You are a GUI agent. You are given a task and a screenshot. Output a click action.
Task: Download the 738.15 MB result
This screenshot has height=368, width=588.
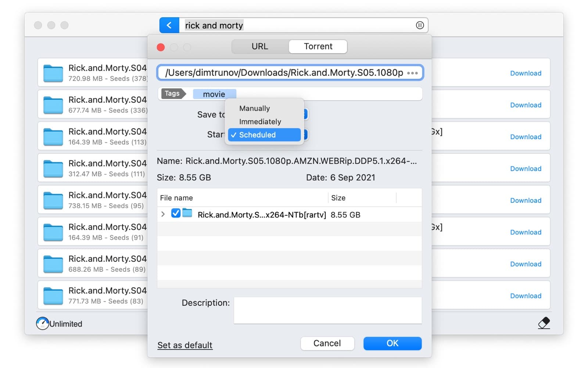coord(526,201)
